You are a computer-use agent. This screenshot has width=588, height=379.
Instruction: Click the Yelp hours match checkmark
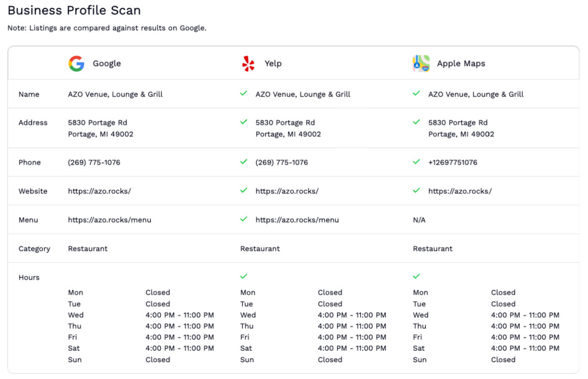tap(244, 276)
